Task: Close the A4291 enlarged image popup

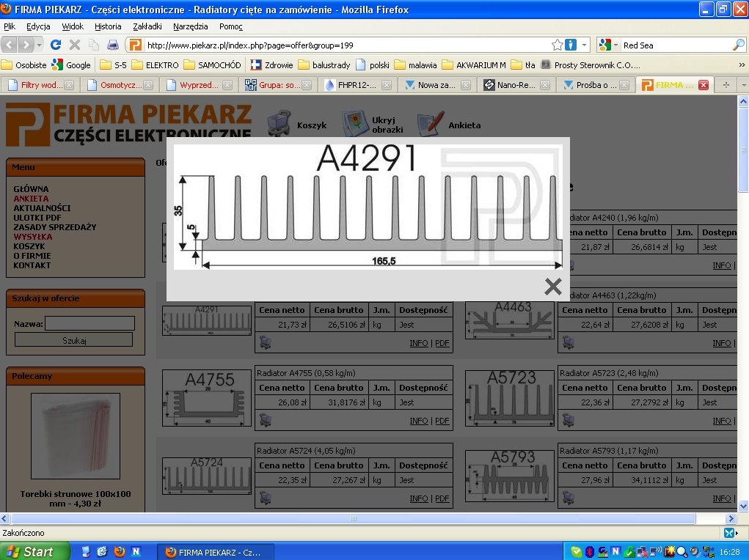Action: (x=552, y=287)
